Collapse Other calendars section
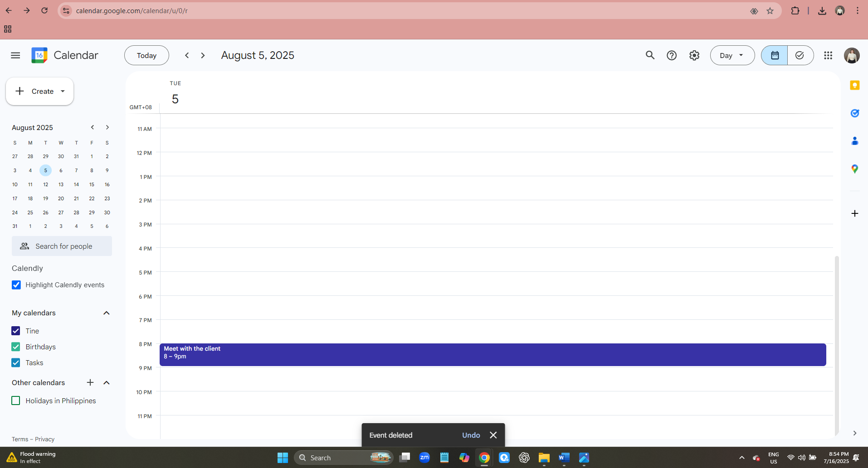 107,383
